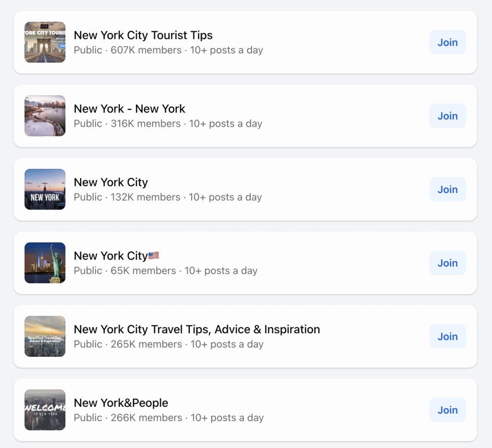The width and height of the screenshot is (492, 448).
Task: Click the 266K members info line
Action: click(169, 418)
